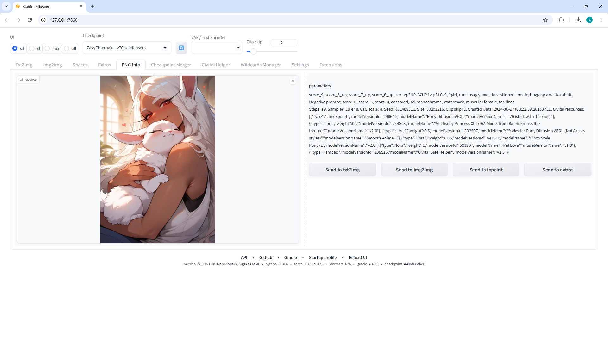
Task: Open the VAE / Text Encoder dropdown
Action: click(x=238, y=48)
